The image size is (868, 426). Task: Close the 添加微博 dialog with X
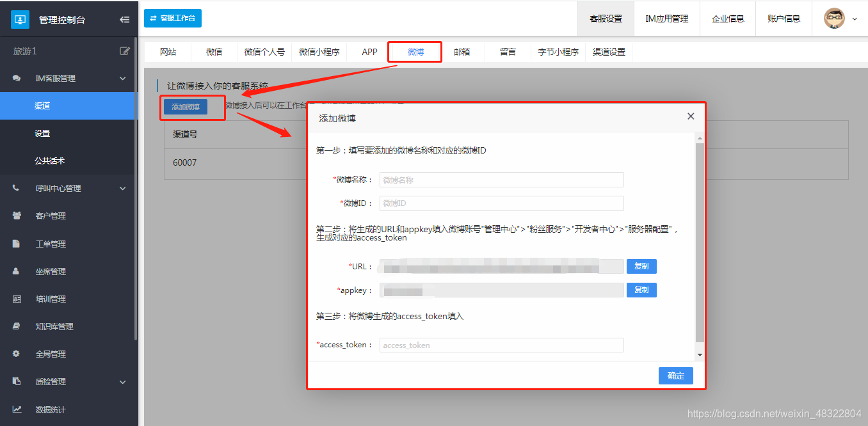click(691, 116)
